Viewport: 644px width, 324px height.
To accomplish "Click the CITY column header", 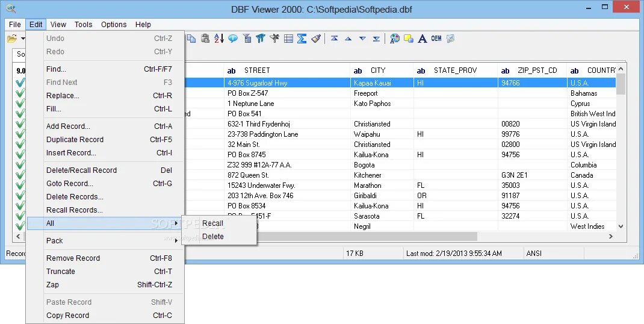I will tap(382, 70).
